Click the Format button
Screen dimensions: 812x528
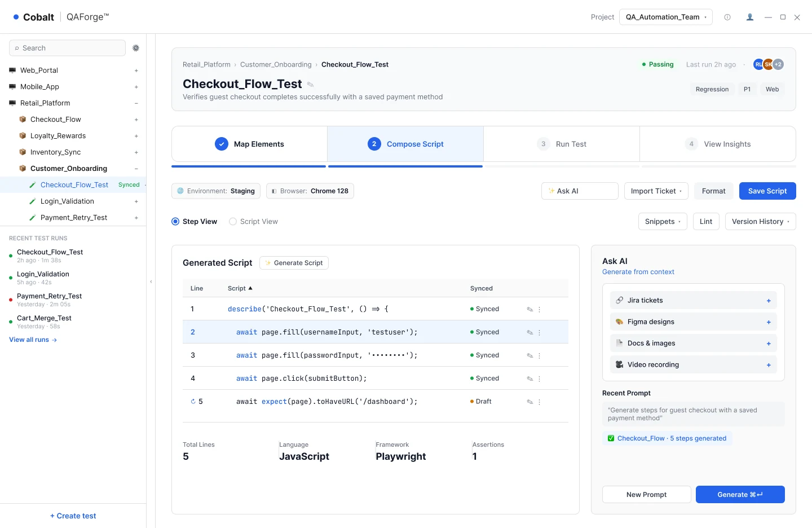713,191
